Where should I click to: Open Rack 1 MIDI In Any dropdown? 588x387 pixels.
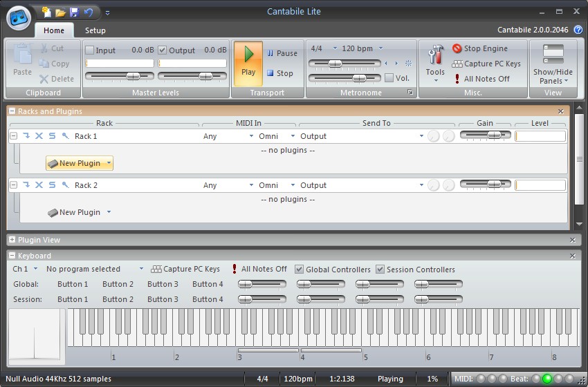click(x=228, y=136)
